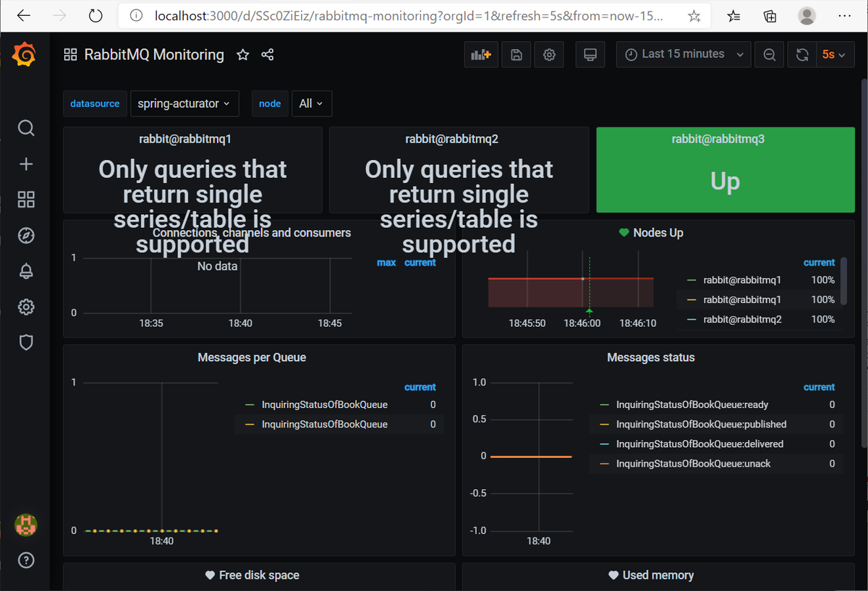Open the sidebar Create plus icon
This screenshot has width=868, height=591.
(26, 164)
